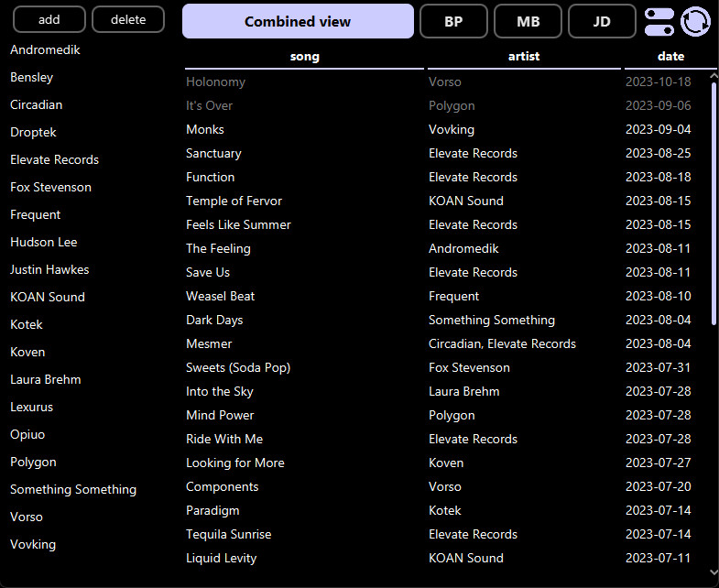Select Andromedik in the artist list

pyautogui.click(x=45, y=49)
